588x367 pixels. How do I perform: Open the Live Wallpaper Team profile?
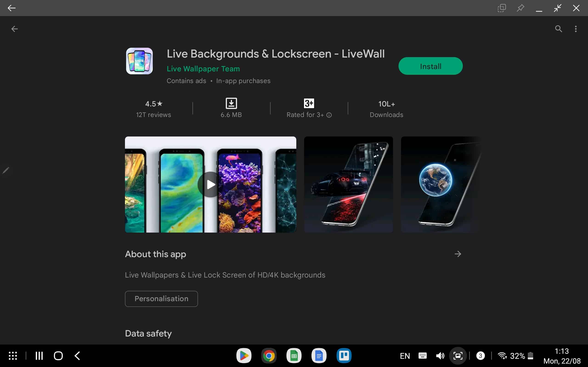tap(203, 69)
